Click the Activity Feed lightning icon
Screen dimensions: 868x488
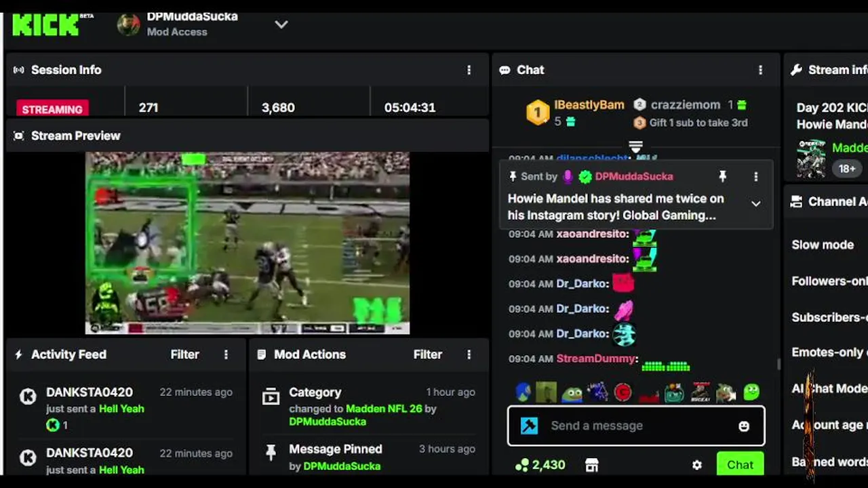[19, 354]
